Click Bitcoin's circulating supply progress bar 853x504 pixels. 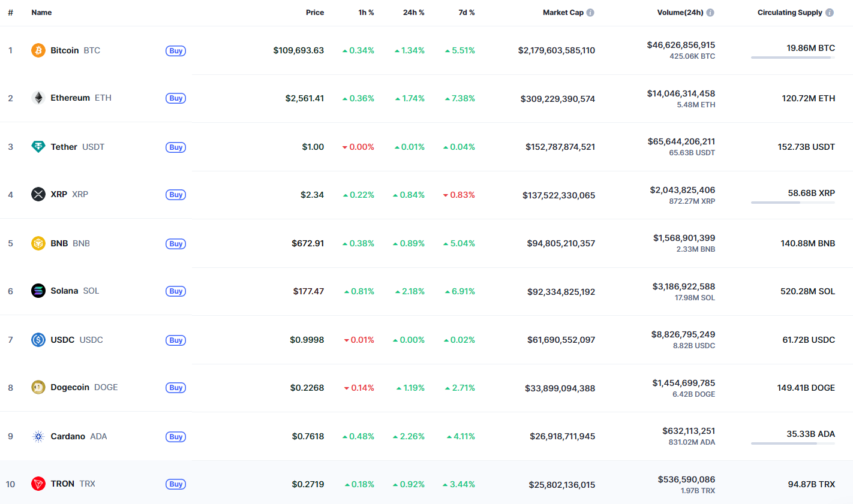click(793, 58)
